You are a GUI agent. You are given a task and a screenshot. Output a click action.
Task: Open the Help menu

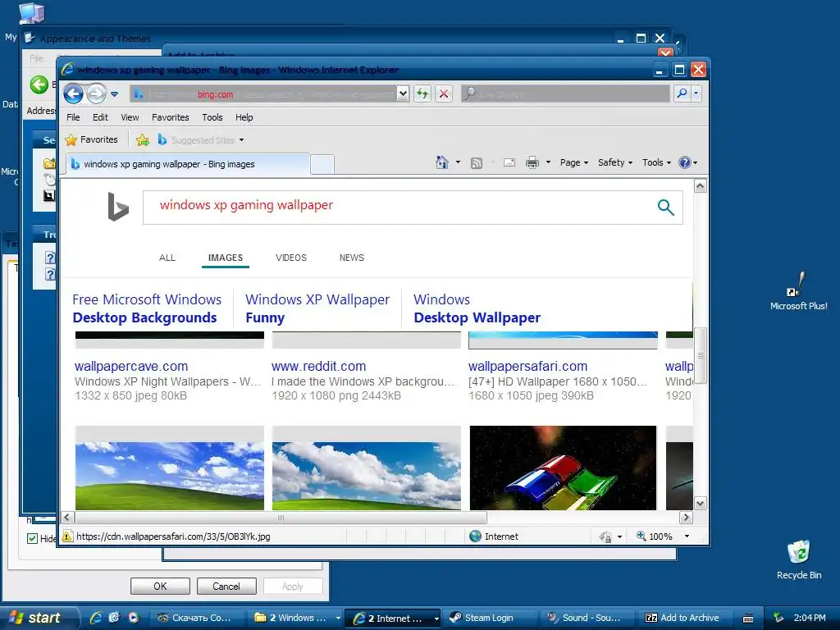(244, 117)
